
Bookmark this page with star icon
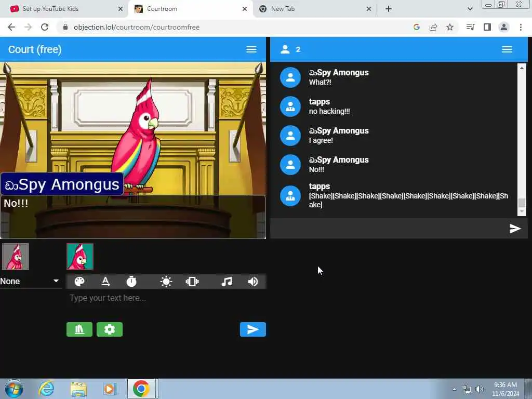[x=450, y=27]
